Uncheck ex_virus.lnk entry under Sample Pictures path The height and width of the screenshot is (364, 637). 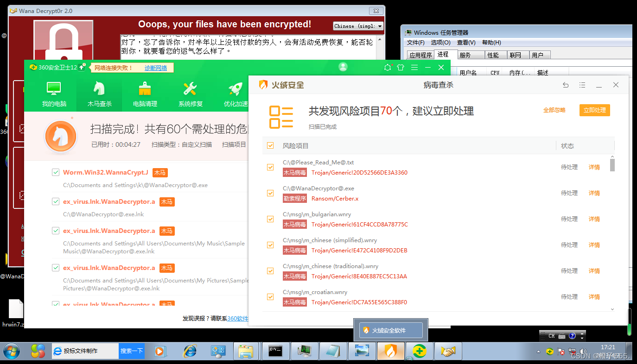pyautogui.click(x=56, y=268)
